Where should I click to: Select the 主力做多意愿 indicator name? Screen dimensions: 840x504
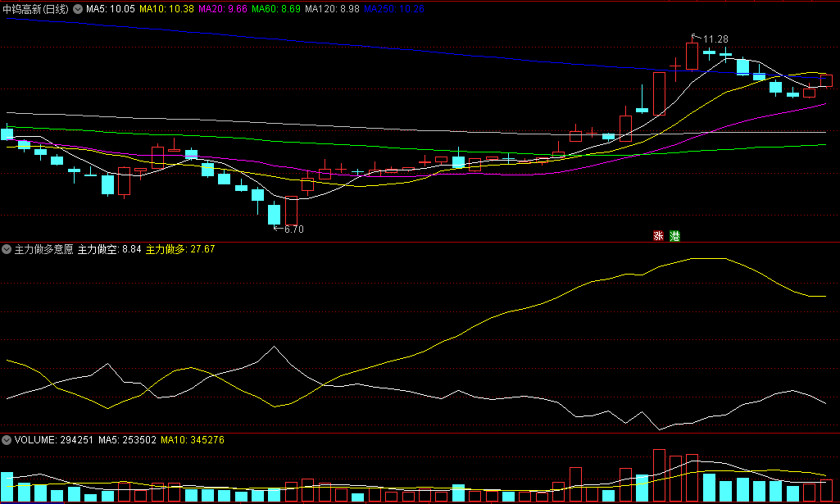(x=43, y=249)
